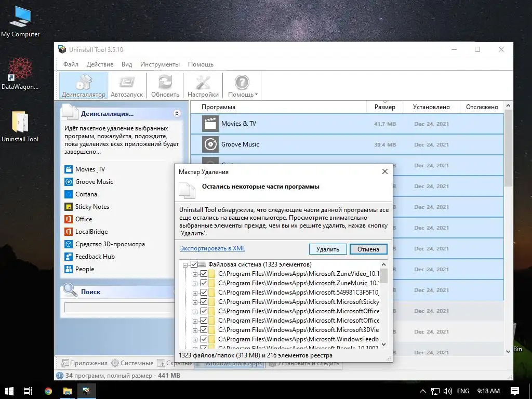
Task: Click Movies _TV icon in sidebar list
Action: coord(69,169)
